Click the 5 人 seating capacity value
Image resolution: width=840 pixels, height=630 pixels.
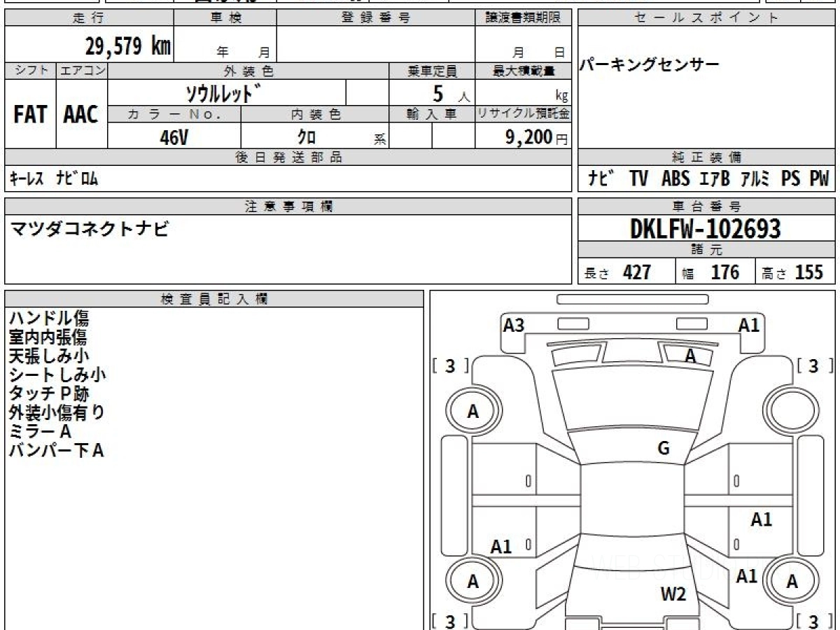tap(451, 93)
